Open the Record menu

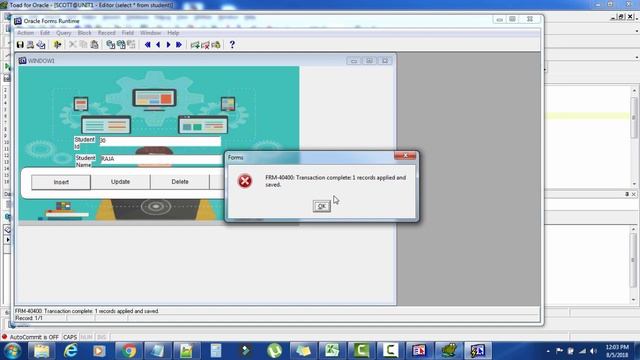click(107, 33)
